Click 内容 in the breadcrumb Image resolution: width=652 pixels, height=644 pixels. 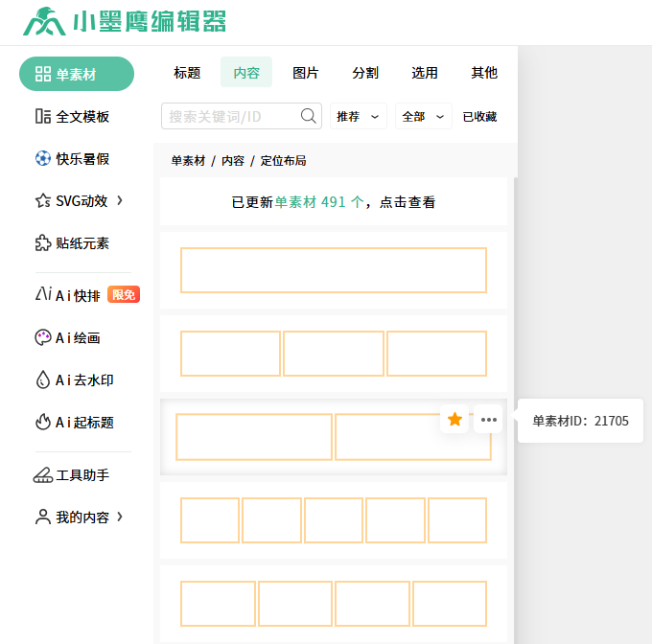(233, 160)
